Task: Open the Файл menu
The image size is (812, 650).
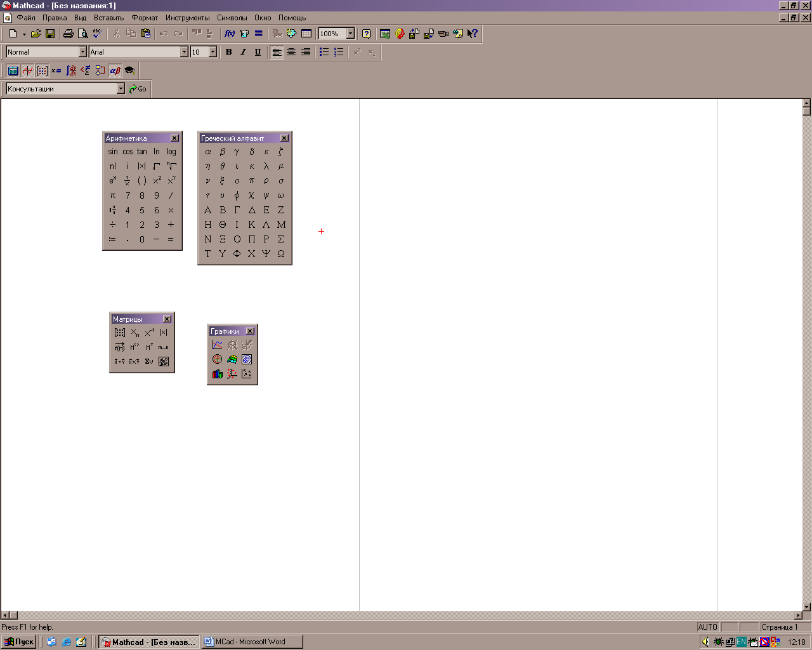Action: pos(26,18)
